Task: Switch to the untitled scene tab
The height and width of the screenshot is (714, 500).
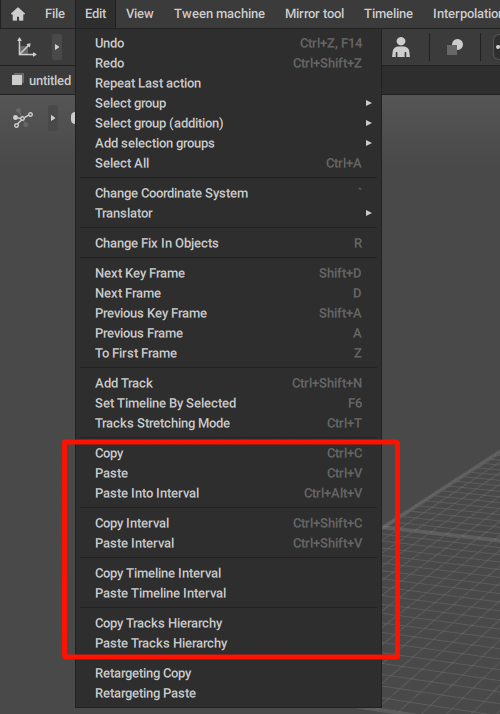Action: 50,81
